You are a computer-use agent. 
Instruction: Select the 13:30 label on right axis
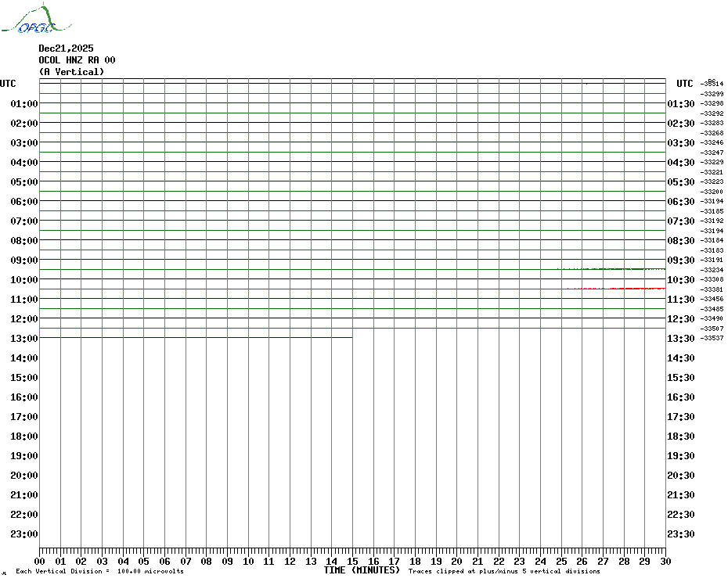pos(680,339)
